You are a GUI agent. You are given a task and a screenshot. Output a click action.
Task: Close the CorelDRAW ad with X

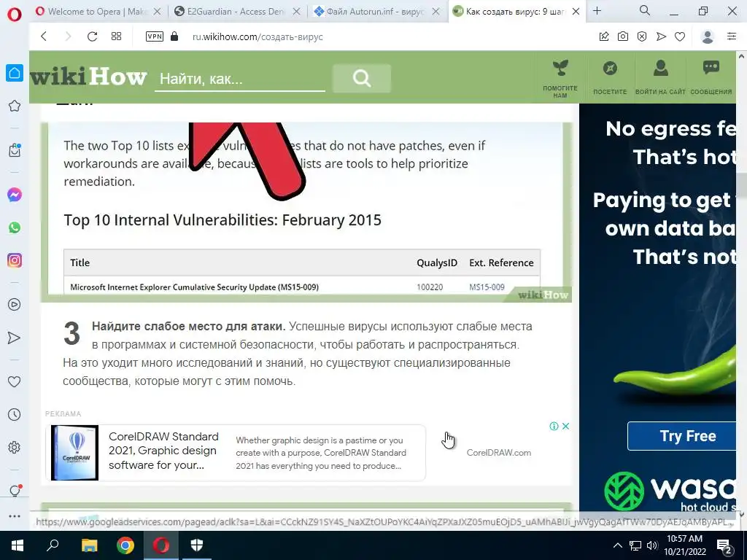pyautogui.click(x=565, y=426)
